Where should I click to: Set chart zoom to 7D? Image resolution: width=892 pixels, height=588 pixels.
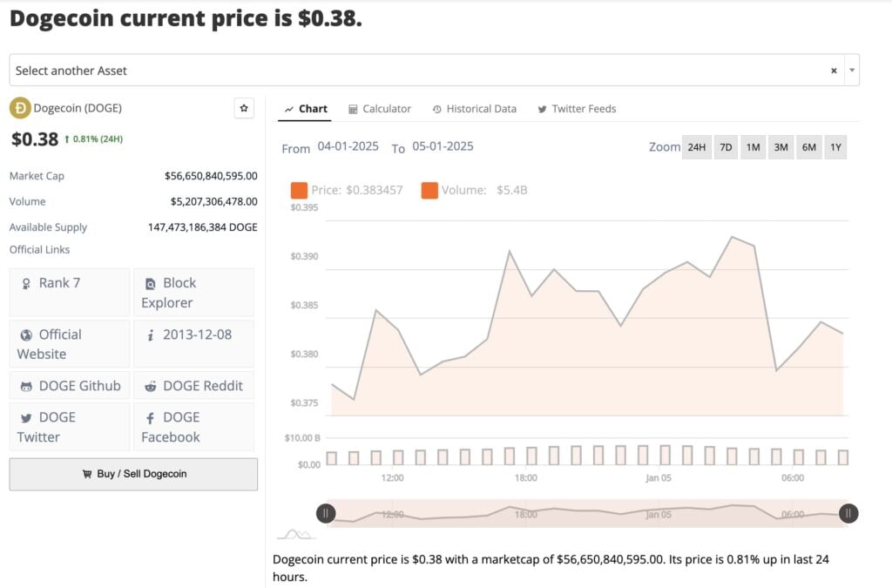point(725,147)
